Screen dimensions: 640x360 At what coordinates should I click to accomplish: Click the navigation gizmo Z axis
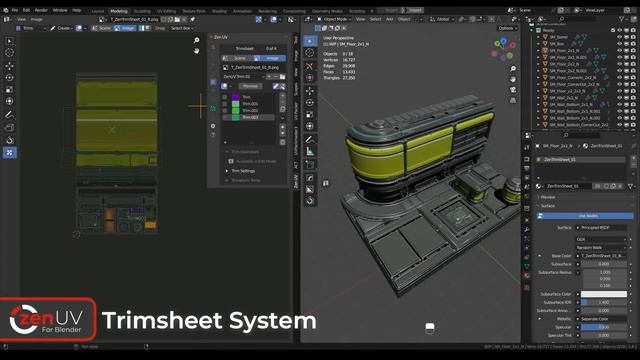click(x=504, y=42)
